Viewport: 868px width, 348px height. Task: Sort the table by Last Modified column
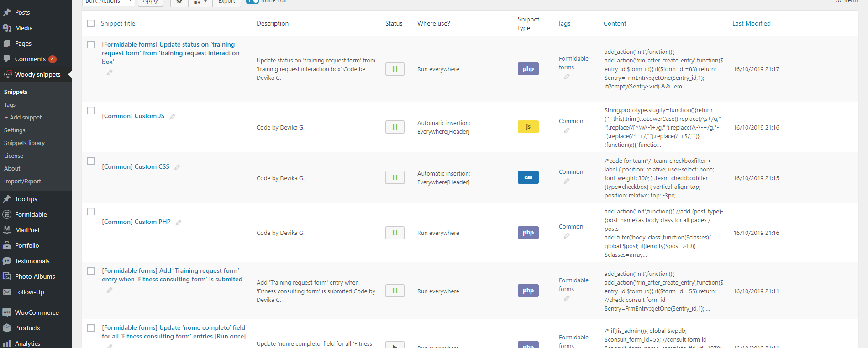tap(751, 23)
